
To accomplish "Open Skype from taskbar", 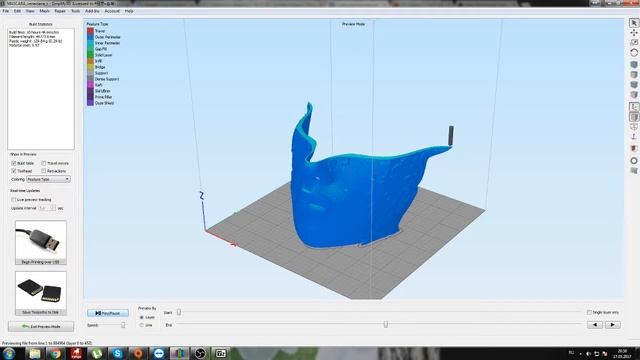I will [x=118, y=353].
